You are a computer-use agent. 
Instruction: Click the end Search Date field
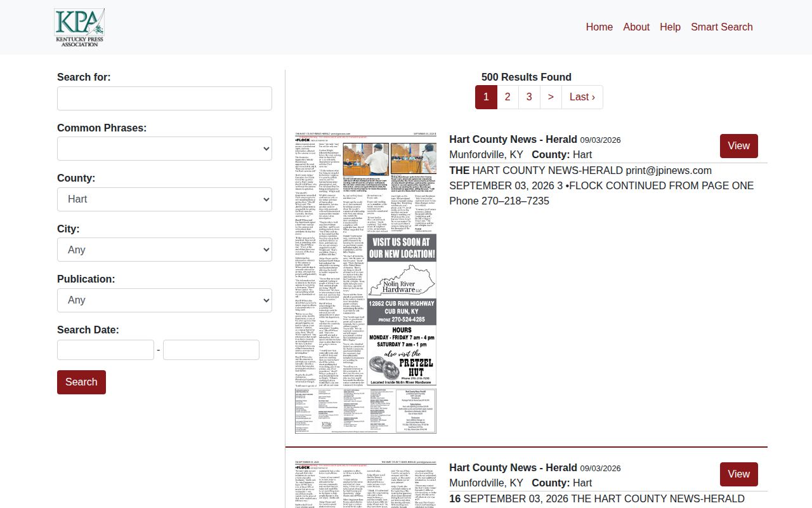click(211, 350)
